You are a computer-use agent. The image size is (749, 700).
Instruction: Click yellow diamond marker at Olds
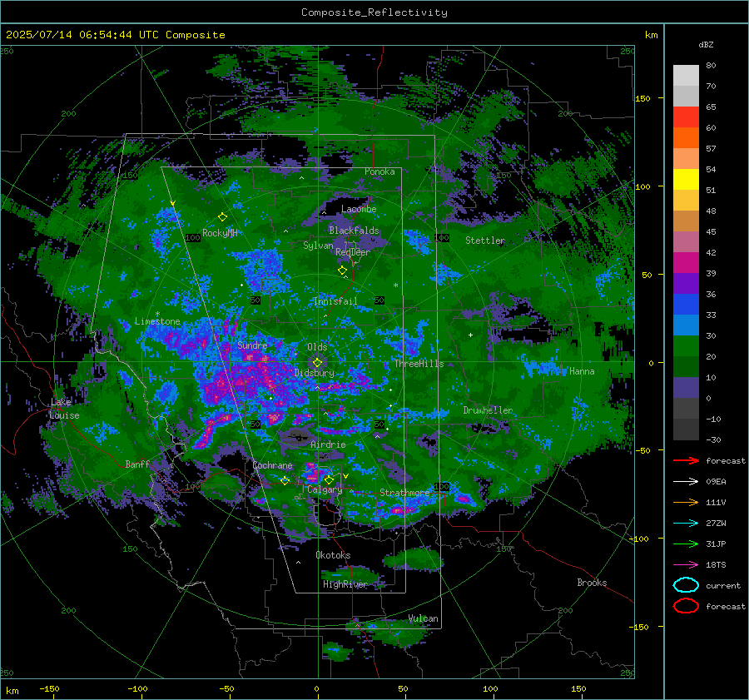click(x=317, y=363)
